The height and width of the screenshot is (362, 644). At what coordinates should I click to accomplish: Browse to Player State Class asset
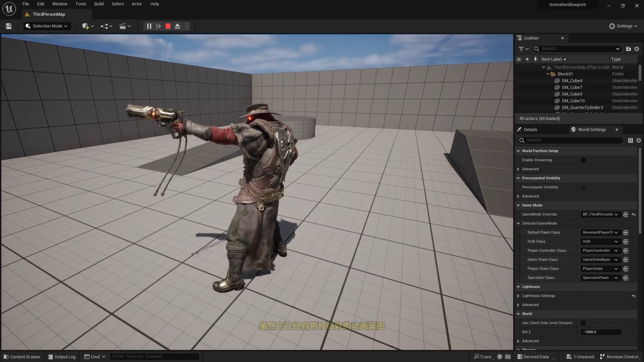(x=626, y=269)
